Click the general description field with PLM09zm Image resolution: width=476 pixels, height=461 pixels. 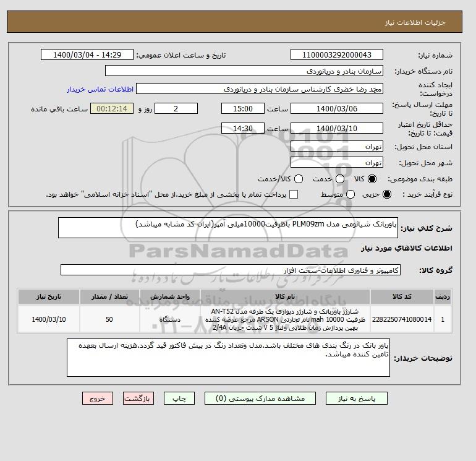[x=228, y=228]
